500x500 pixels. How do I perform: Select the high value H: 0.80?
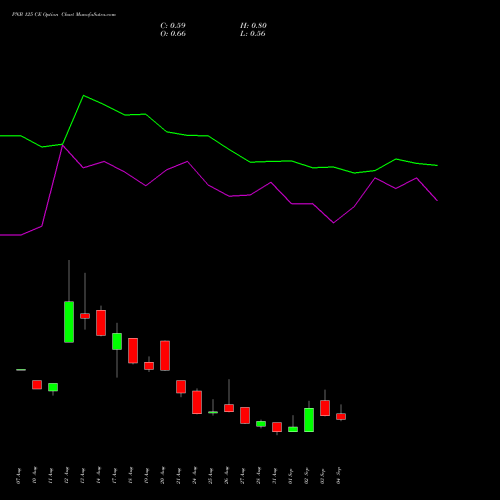pos(253,26)
